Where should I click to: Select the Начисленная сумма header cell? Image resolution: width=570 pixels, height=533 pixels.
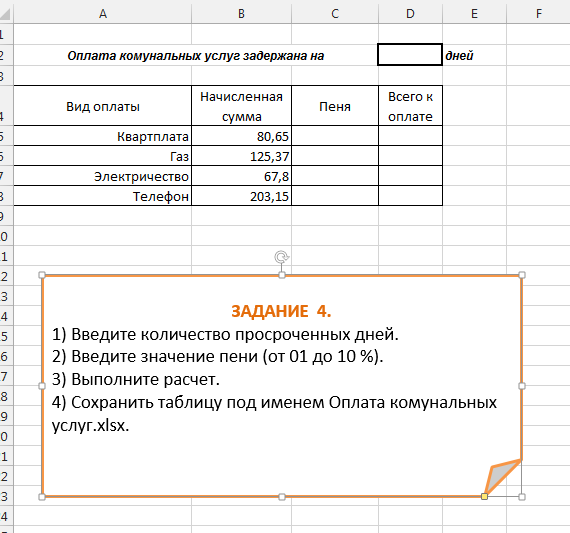pyautogui.click(x=241, y=106)
